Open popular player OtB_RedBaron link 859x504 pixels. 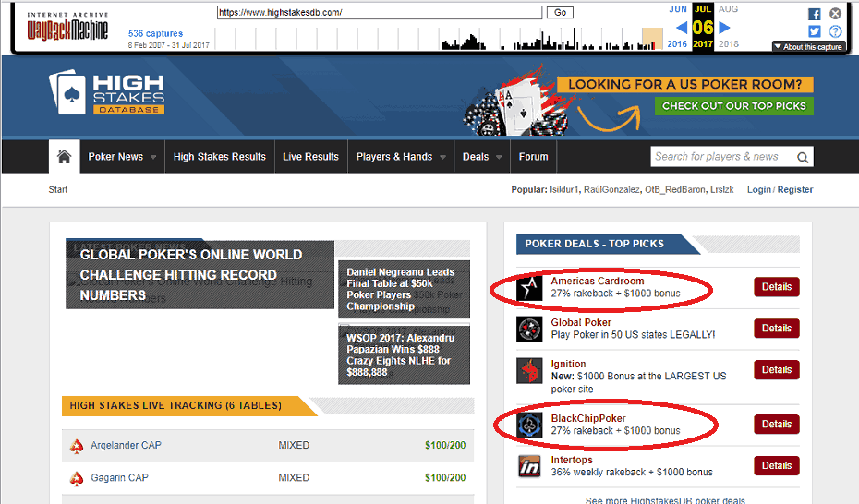675,190
